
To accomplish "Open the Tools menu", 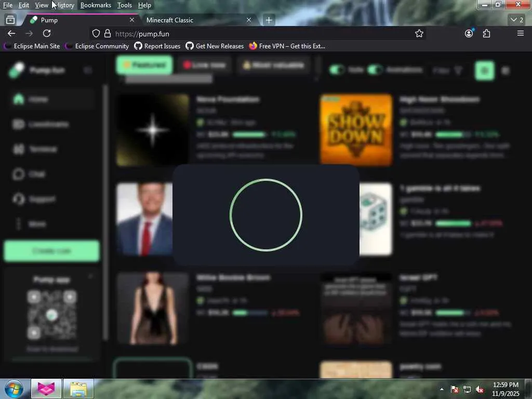I will point(125,5).
